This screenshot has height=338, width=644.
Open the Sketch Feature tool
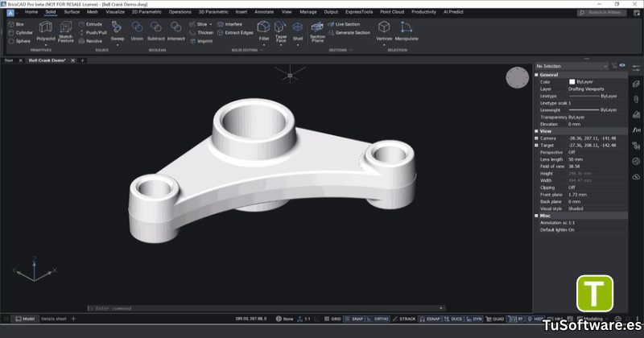[66, 31]
